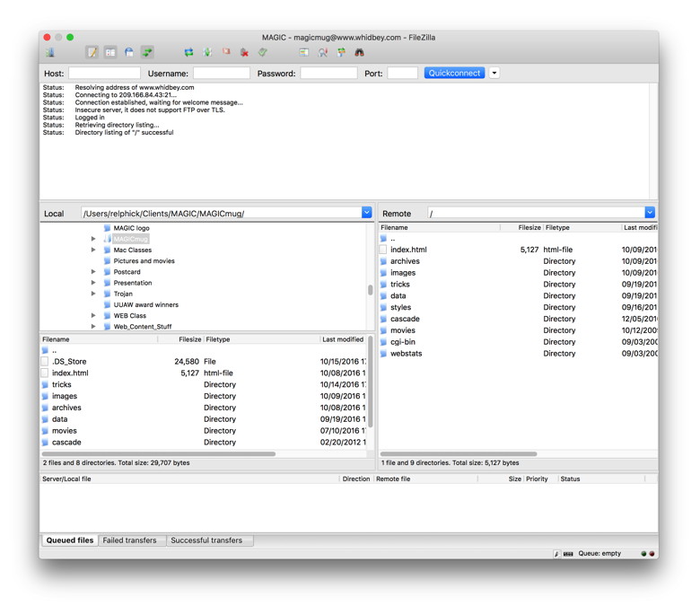Screen dimensions: 700x606
Task: Toggle the remote directory tree display
Action: [129, 53]
